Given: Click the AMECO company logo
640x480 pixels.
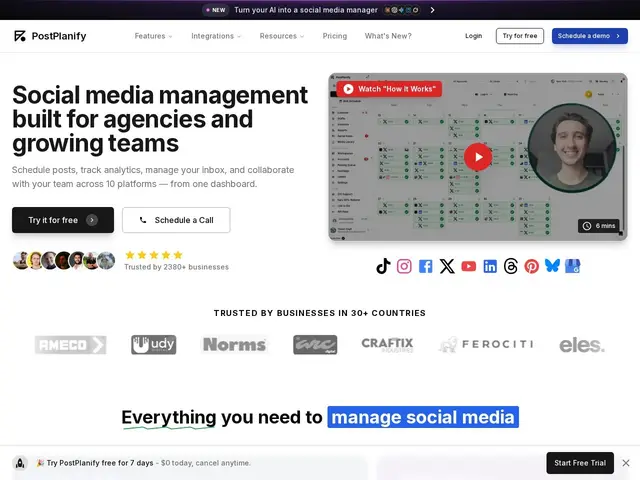Looking at the screenshot, I should (x=70, y=345).
